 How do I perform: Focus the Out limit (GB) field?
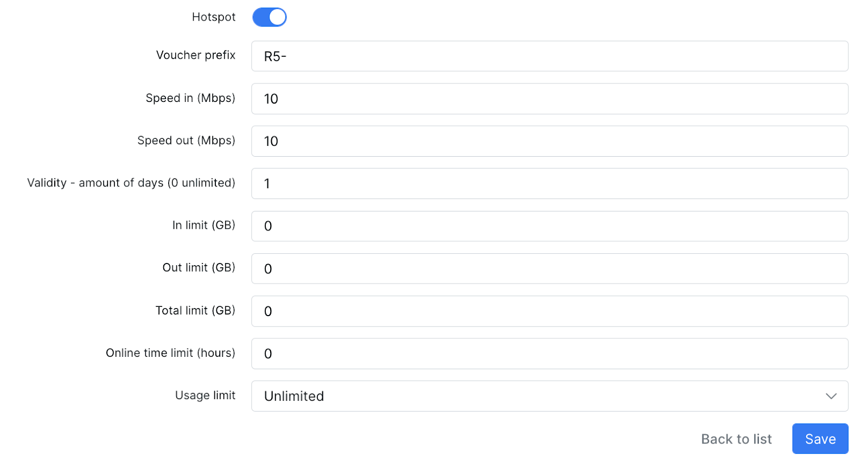point(549,269)
